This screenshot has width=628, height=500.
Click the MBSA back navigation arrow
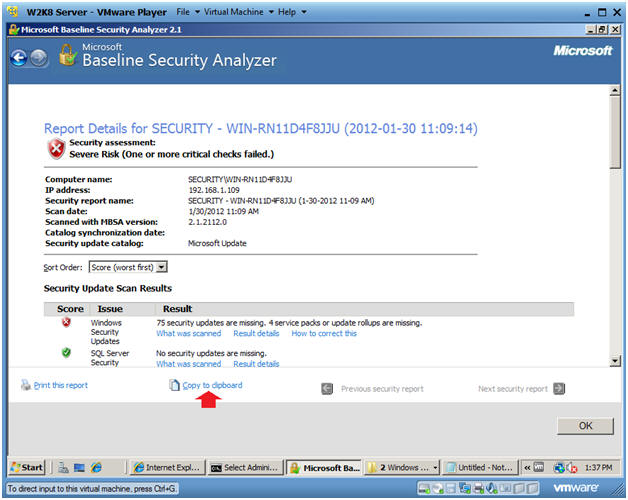coord(19,58)
